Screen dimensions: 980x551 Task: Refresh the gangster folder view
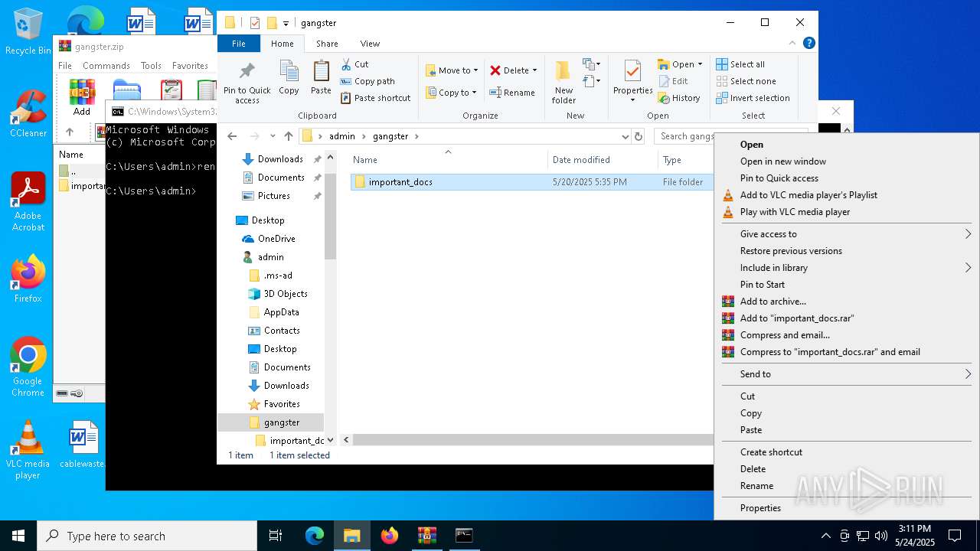click(x=639, y=136)
